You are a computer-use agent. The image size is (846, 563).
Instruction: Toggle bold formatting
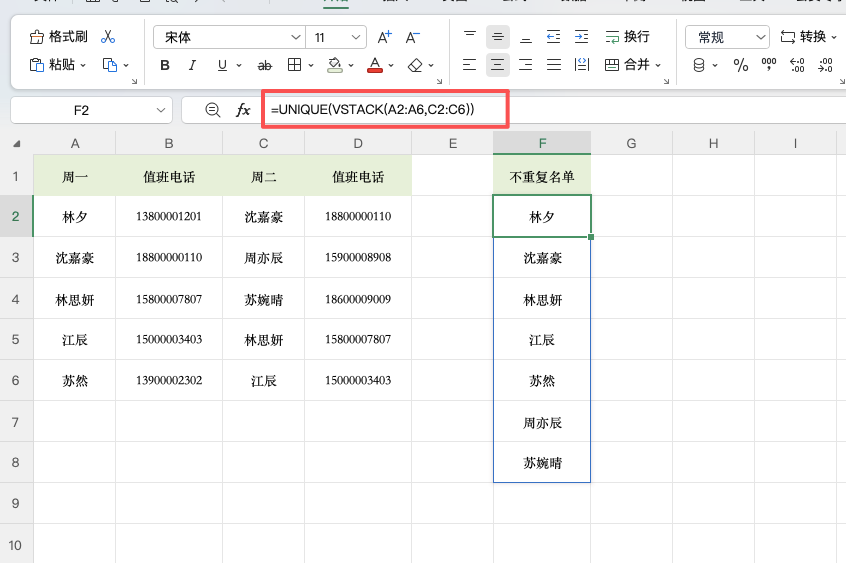[165, 65]
